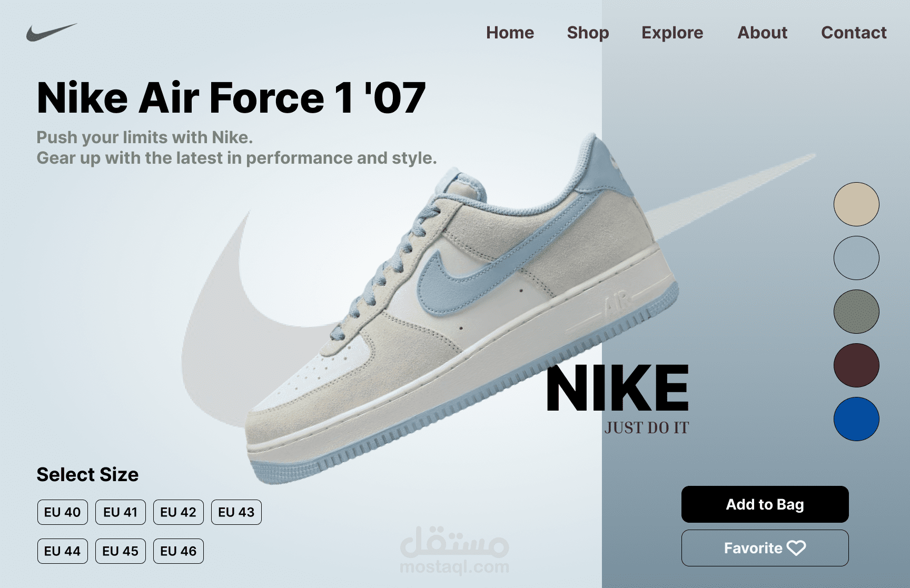Pick the EU 46 size button
Viewport: 910px width, 588px height.
(179, 551)
